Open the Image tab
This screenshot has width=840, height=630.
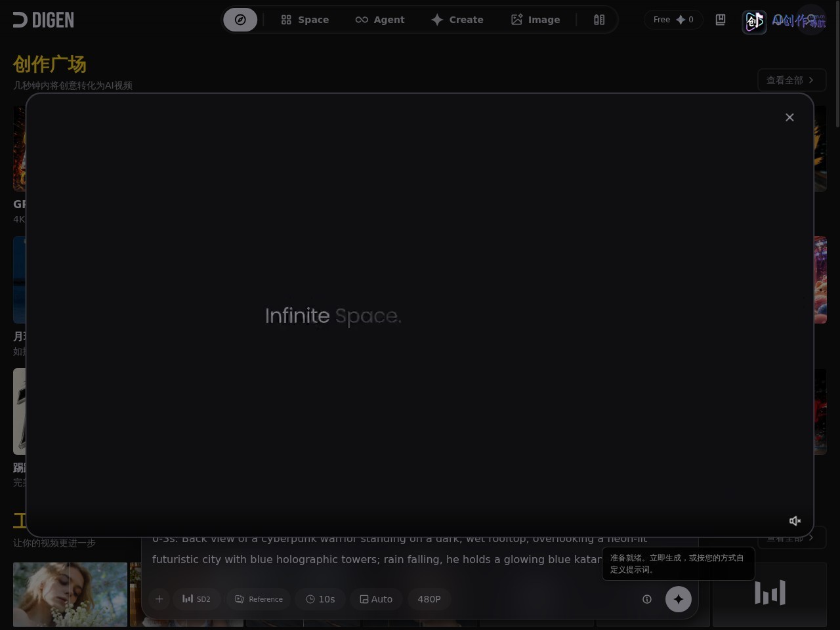click(535, 20)
